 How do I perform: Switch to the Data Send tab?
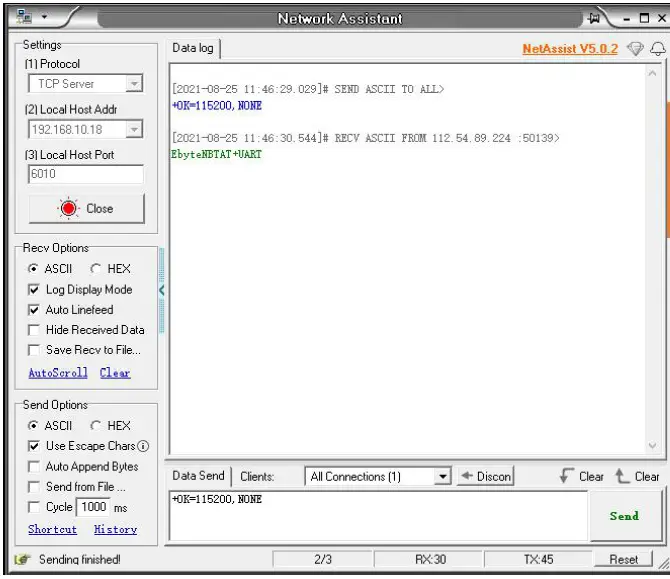pyautogui.click(x=198, y=476)
